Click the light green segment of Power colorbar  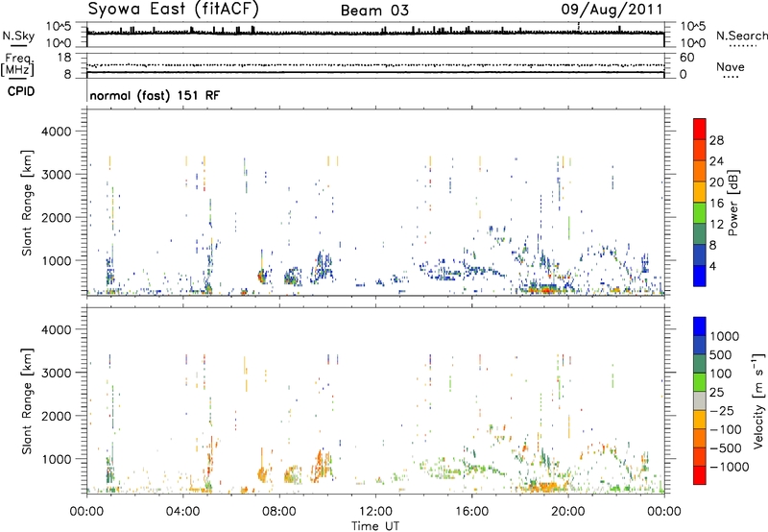(x=700, y=213)
